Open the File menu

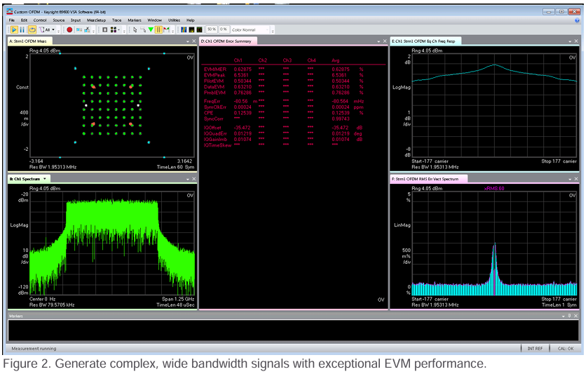(12, 20)
